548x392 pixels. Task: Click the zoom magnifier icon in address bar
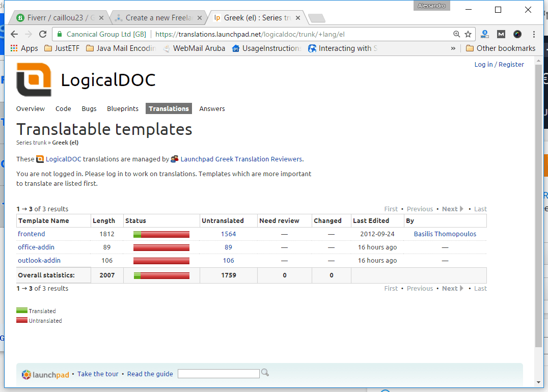pyautogui.click(x=456, y=34)
